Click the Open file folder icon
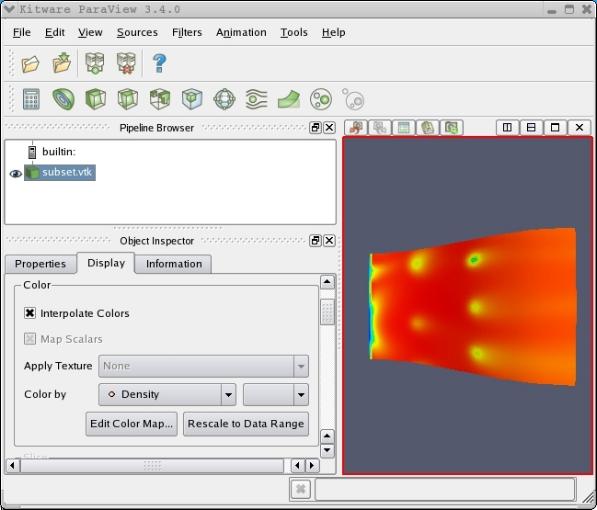 pos(30,64)
